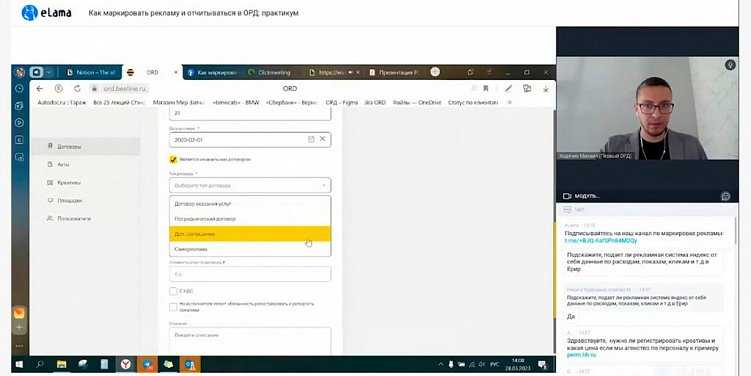Open Yandex Browser from the taskbar
Screen dimensions: 751x376
pyautogui.click(x=125, y=365)
